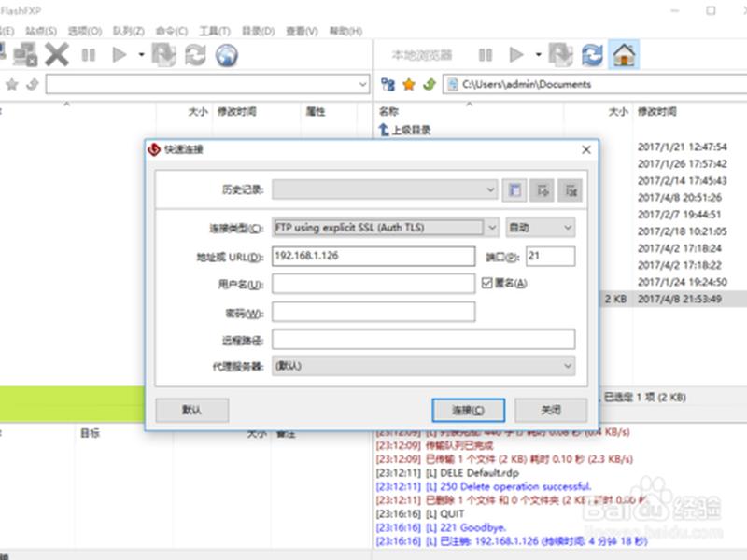747x560 pixels.
Task: Maximize the FlashFXP window
Action: pyautogui.click(x=711, y=10)
